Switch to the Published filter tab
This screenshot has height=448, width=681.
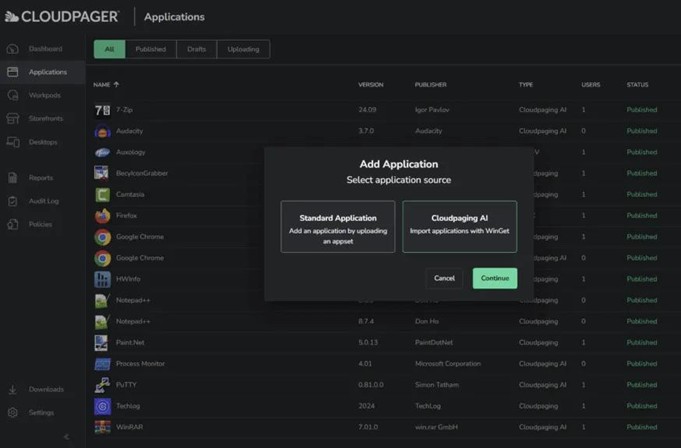[x=151, y=49]
